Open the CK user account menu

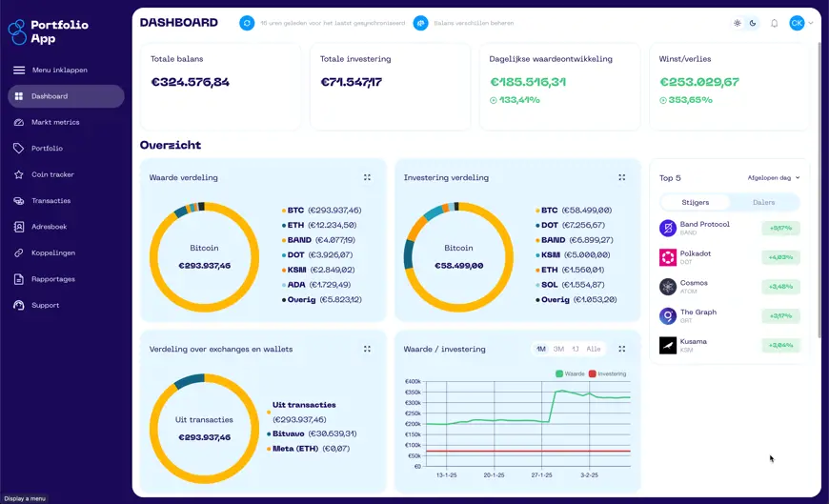pos(800,23)
